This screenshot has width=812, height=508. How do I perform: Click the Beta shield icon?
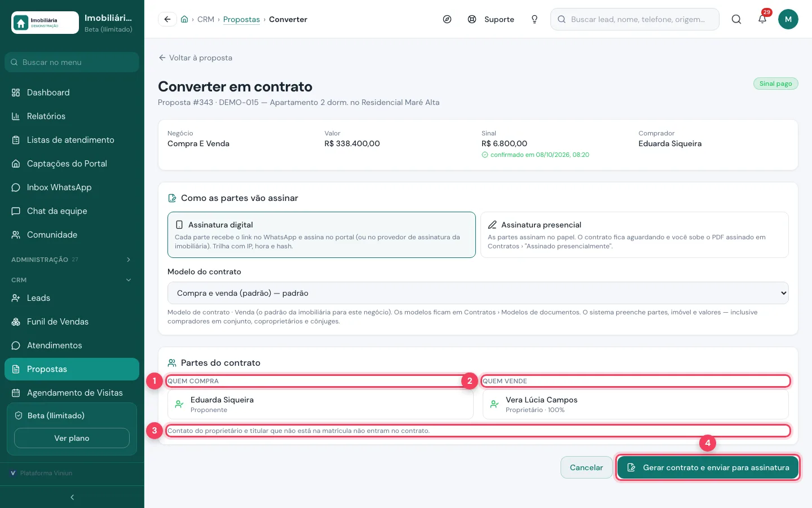click(x=19, y=415)
